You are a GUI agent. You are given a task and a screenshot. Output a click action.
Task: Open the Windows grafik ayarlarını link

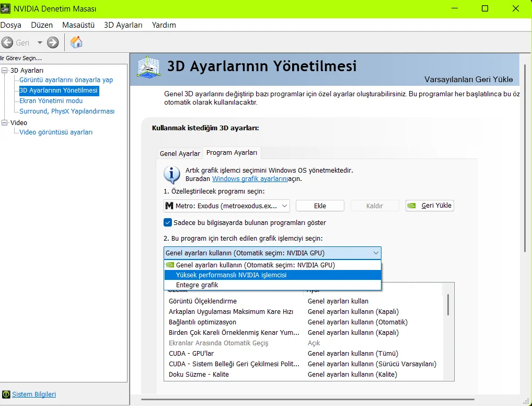pyautogui.click(x=250, y=179)
